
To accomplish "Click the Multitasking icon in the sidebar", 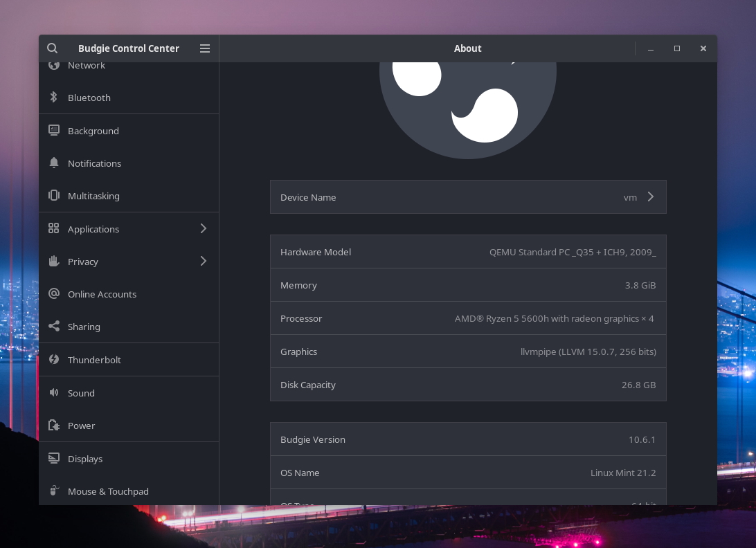I will 54,195.
